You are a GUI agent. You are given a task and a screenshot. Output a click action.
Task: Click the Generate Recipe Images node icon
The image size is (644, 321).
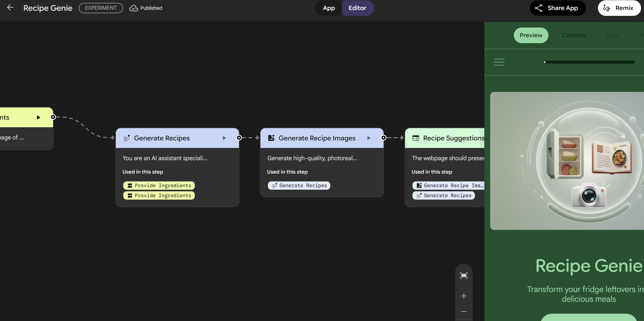point(271,138)
